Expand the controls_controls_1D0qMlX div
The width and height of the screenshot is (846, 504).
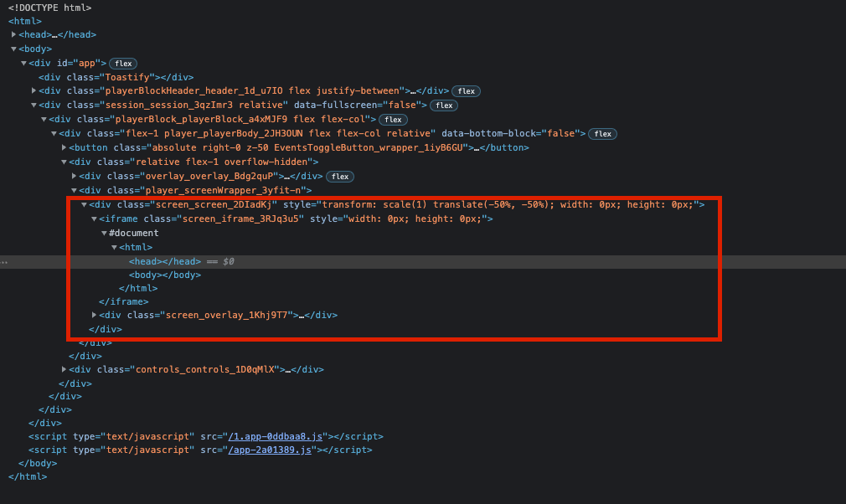tap(64, 369)
